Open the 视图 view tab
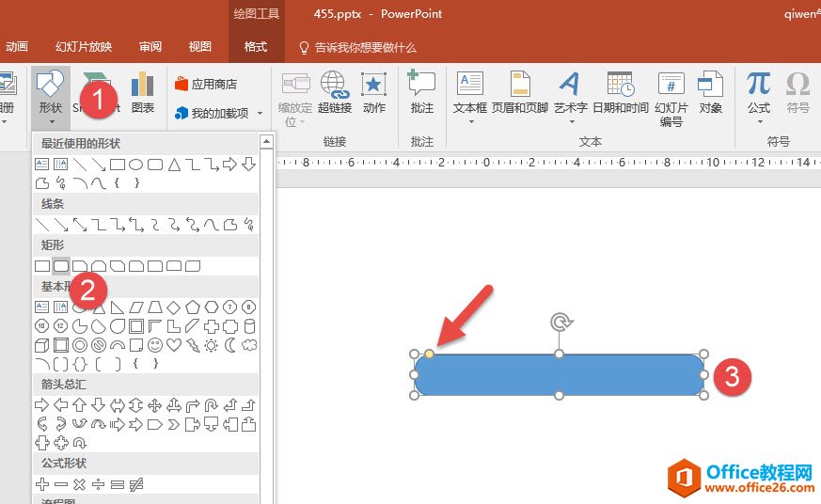 pyautogui.click(x=199, y=47)
